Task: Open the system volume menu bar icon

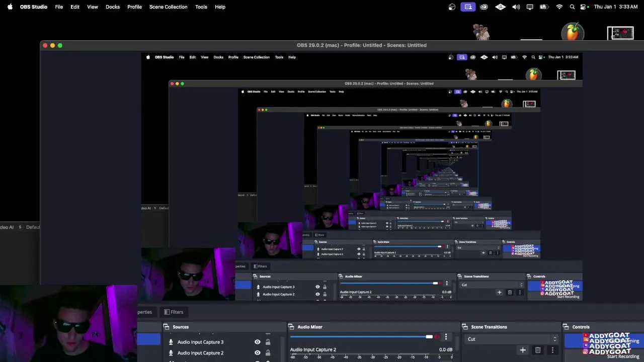Action: pos(516,7)
